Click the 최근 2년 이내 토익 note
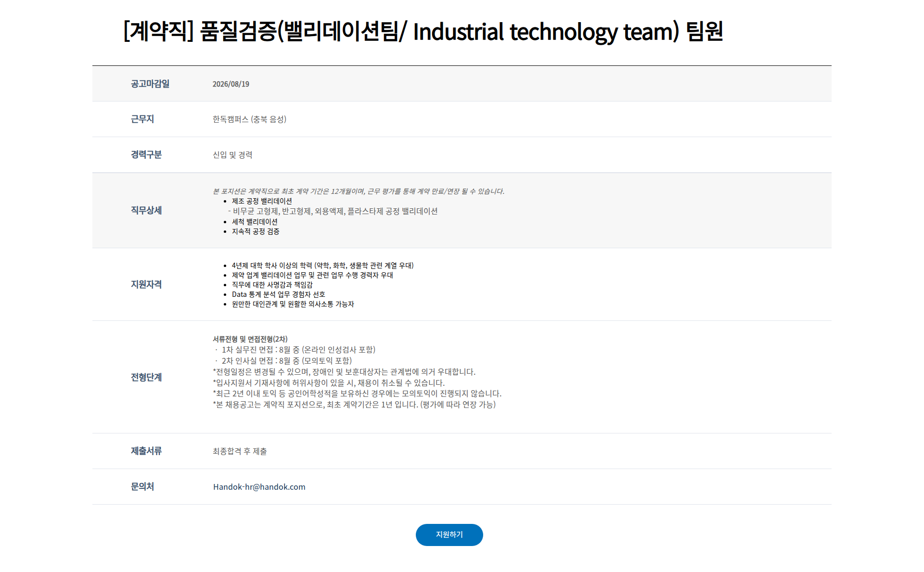 pyautogui.click(x=357, y=394)
